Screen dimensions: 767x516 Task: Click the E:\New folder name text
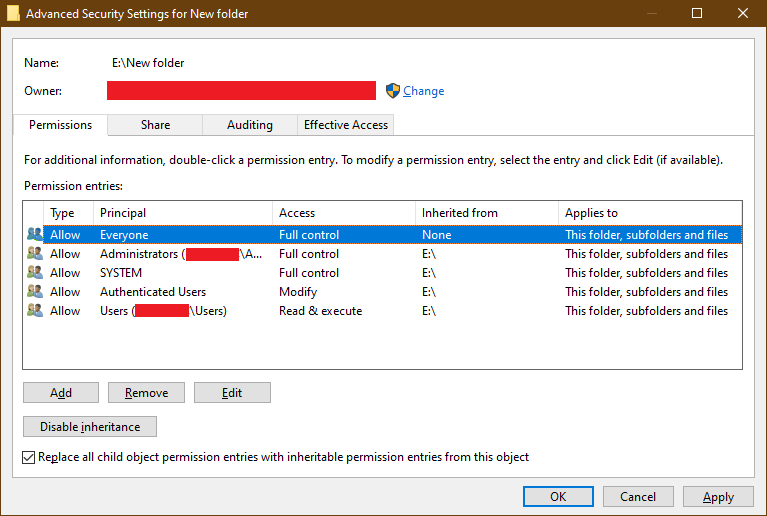pos(148,63)
